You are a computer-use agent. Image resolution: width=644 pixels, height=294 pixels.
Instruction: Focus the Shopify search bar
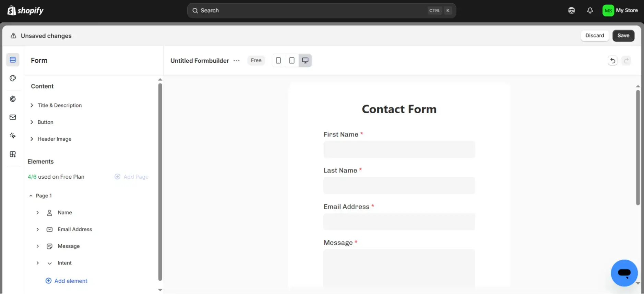click(322, 11)
